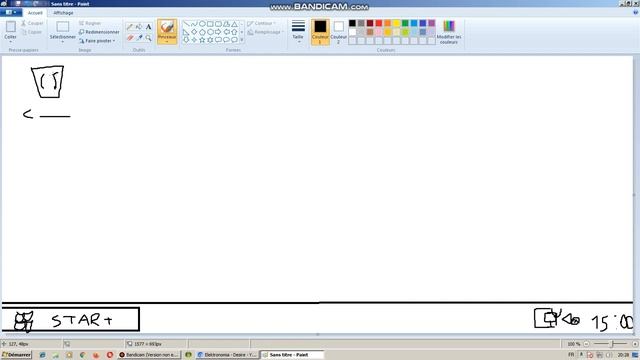Open the Faire pivoter dropdown
This screenshot has width=640, height=360.
pyautogui.click(x=97, y=41)
